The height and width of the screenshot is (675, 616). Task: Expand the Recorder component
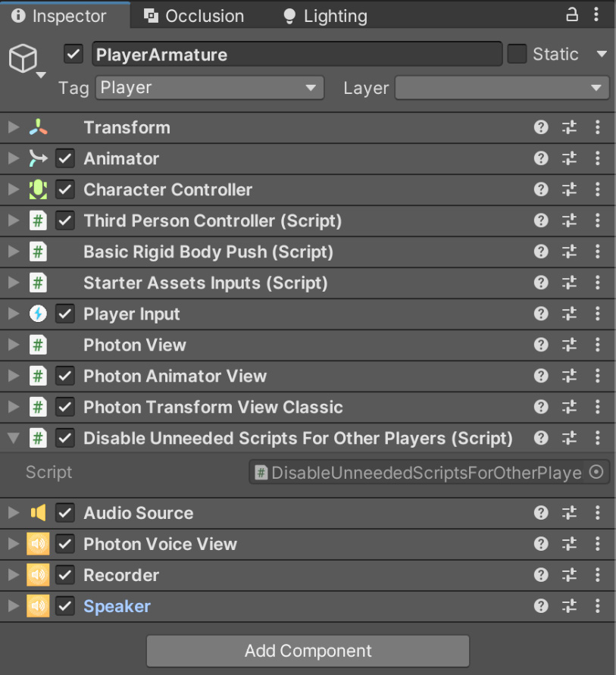click(14, 575)
